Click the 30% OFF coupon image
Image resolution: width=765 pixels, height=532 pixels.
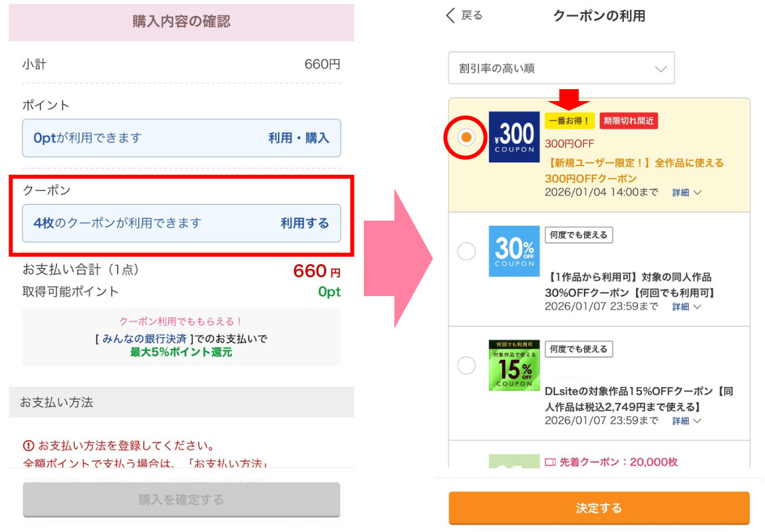tap(514, 251)
